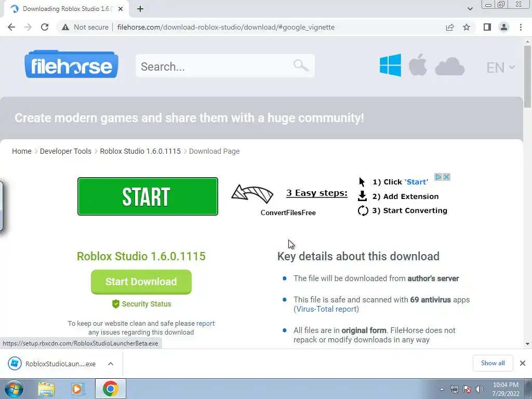Select the cloud web apps icon
Viewport: 532px width, 399px height.
point(449,66)
